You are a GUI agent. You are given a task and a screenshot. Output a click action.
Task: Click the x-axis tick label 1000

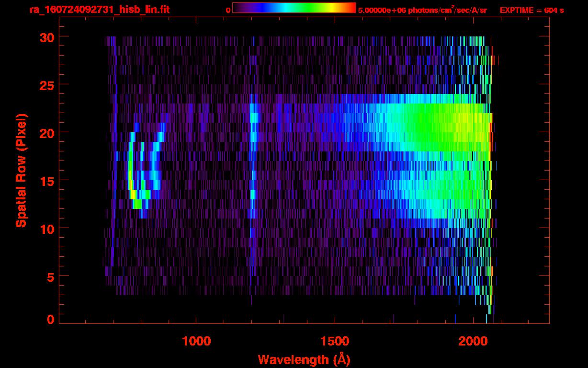click(x=196, y=341)
